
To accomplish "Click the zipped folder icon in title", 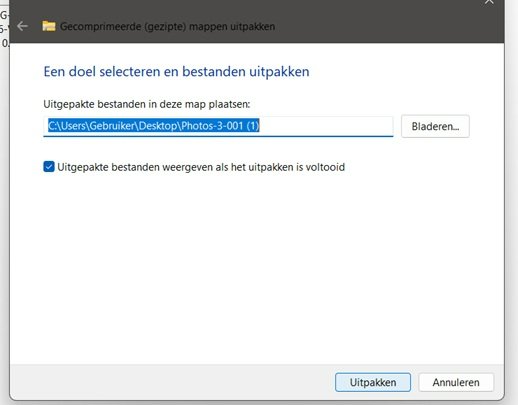I will [49, 26].
